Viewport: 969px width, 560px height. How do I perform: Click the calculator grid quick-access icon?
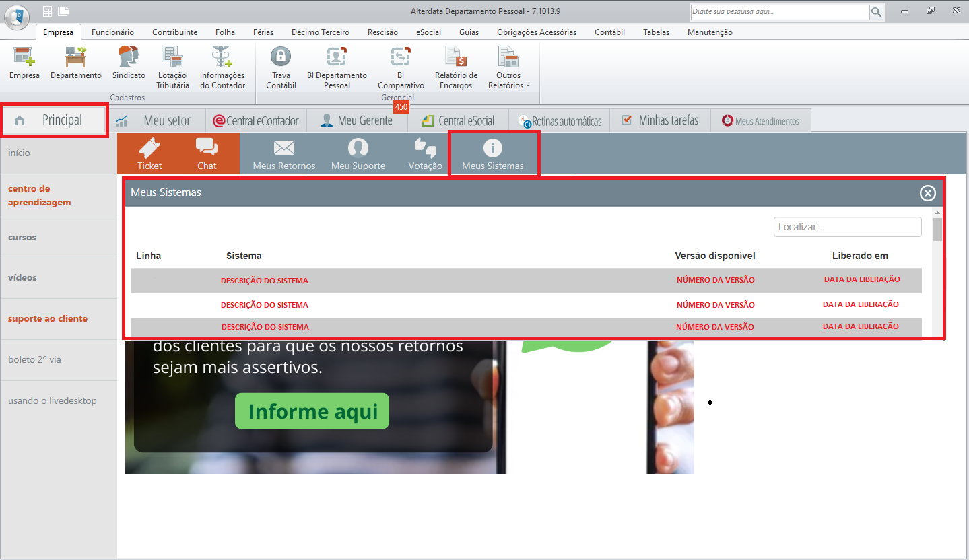47,11
